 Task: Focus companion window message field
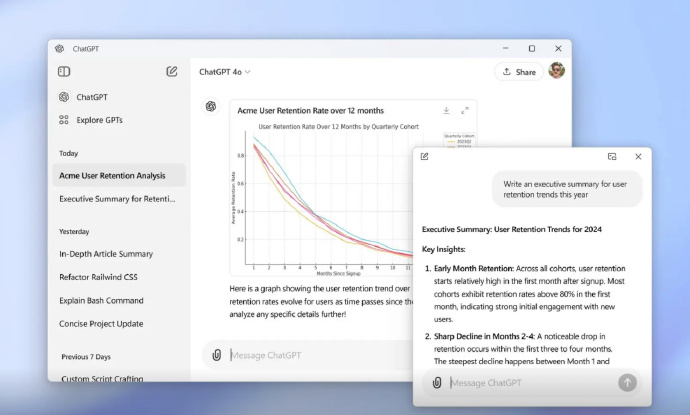click(x=530, y=382)
